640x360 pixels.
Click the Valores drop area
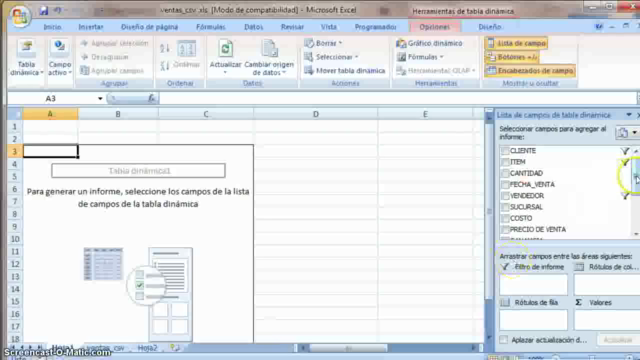(607, 320)
